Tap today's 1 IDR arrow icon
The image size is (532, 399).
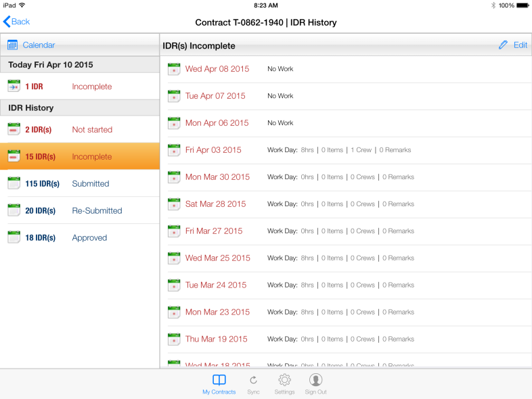(14, 87)
